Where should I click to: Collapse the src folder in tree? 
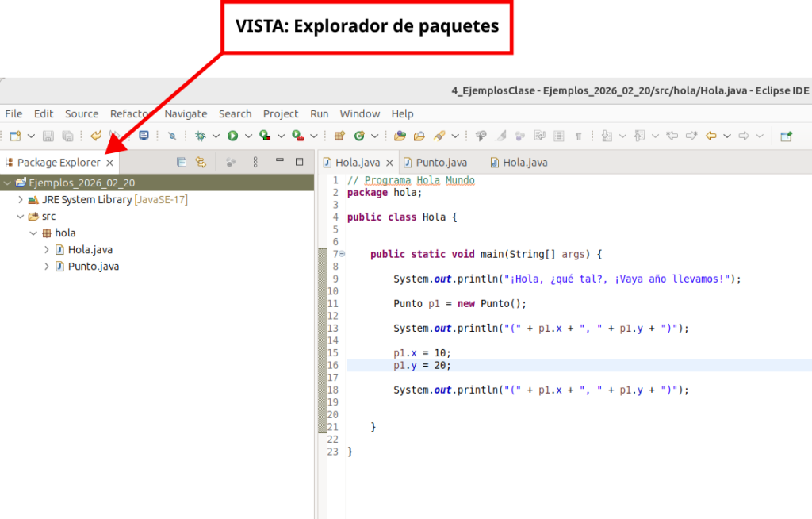click(21, 217)
